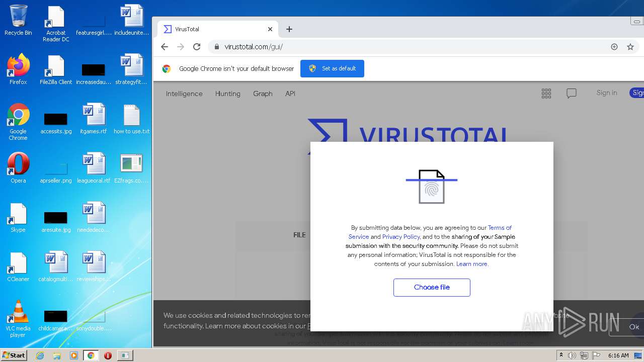Open a new Chrome tab
This screenshot has width=644, height=362.
(289, 29)
